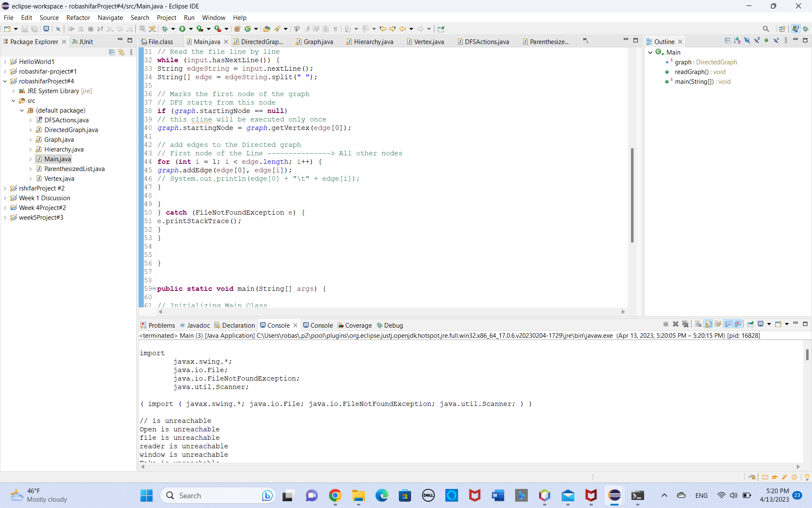Pin the Console view
The width and height of the screenshot is (812, 508).
tap(751, 324)
